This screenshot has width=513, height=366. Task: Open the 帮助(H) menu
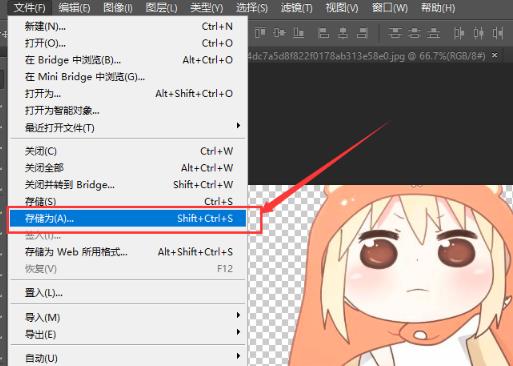pos(438,7)
